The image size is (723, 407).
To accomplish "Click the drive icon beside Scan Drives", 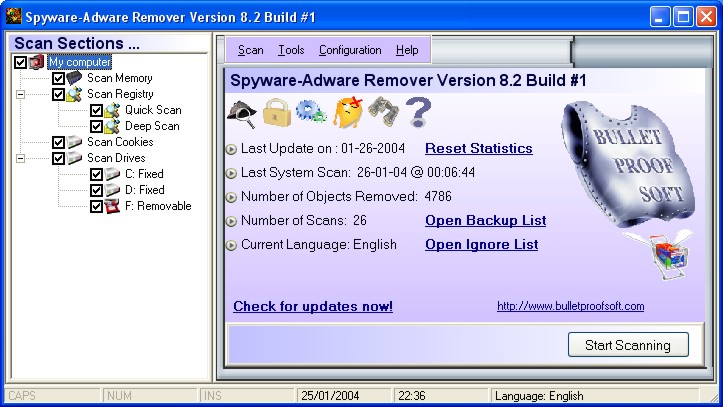I will pyautogui.click(x=74, y=158).
